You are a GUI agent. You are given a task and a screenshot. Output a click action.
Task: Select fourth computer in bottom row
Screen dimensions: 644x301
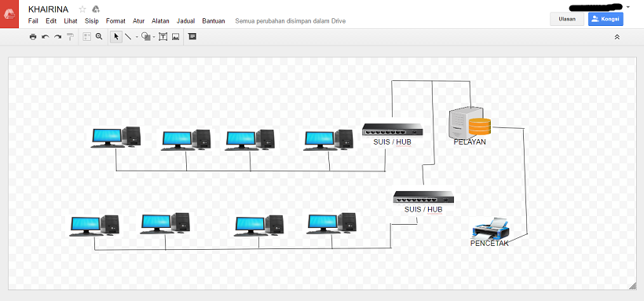tap(332, 223)
